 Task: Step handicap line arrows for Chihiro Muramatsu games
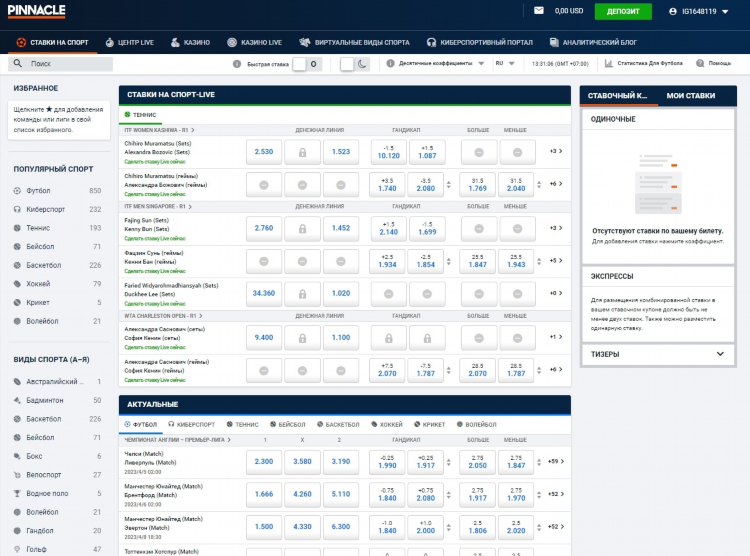(x=449, y=184)
